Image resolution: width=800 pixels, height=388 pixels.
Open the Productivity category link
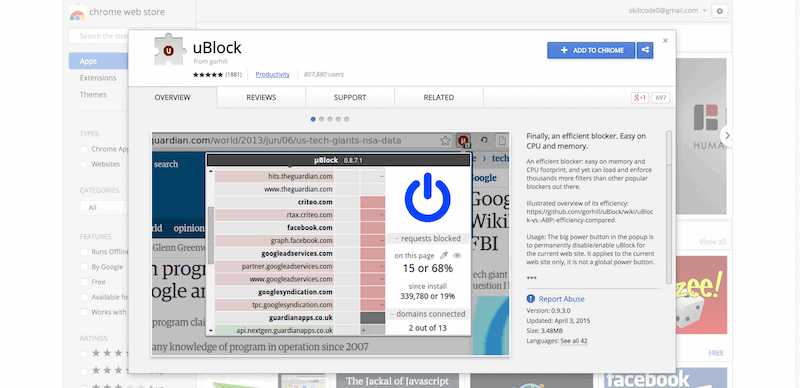pyautogui.click(x=272, y=75)
